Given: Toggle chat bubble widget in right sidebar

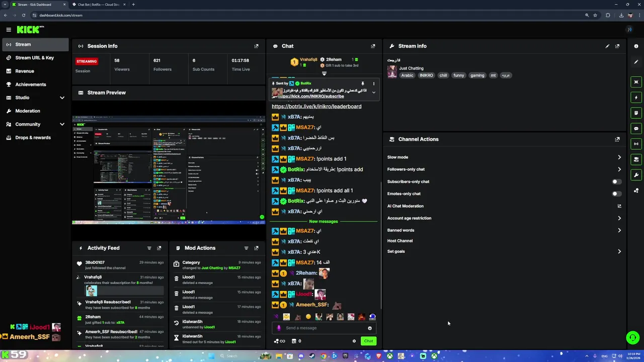Looking at the screenshot, I should pyautogui.click(x=636, y=129).
